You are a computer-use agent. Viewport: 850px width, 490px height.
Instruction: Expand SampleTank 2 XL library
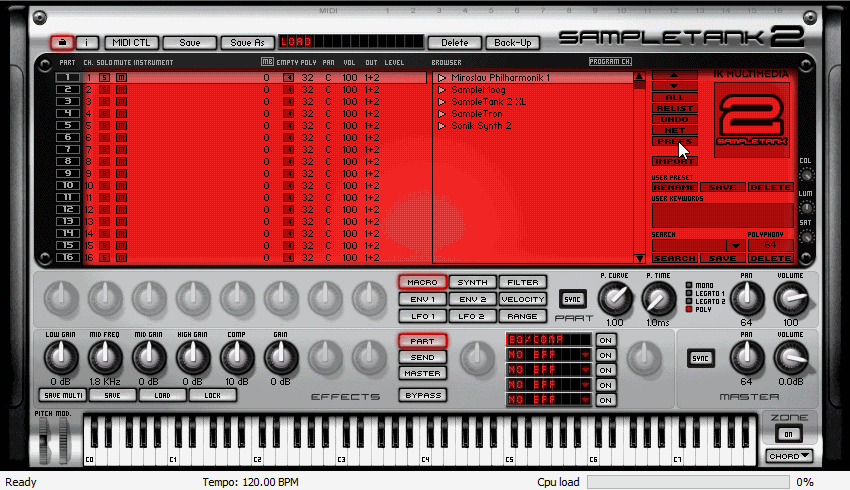coord(442,102)
